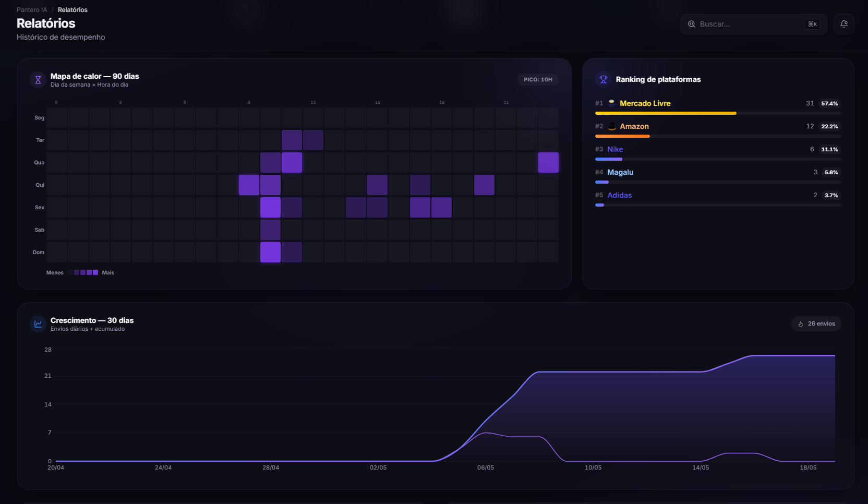
Task: Click the Qua row label in the heatmap
Action: click(x=39, y=162)
